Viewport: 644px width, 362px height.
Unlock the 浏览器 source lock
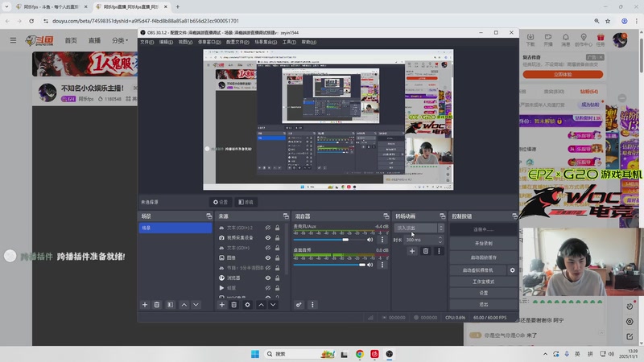[x=277, y=278]
